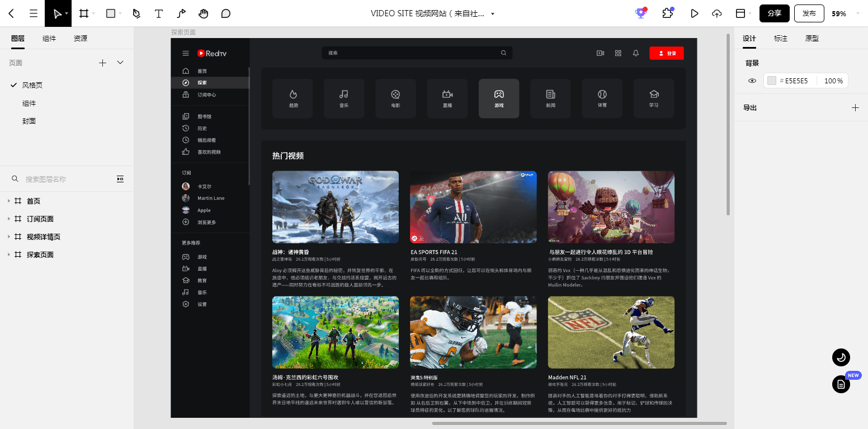
Task: Click the 探索 sidebar item in design
Action: point(210,83)
